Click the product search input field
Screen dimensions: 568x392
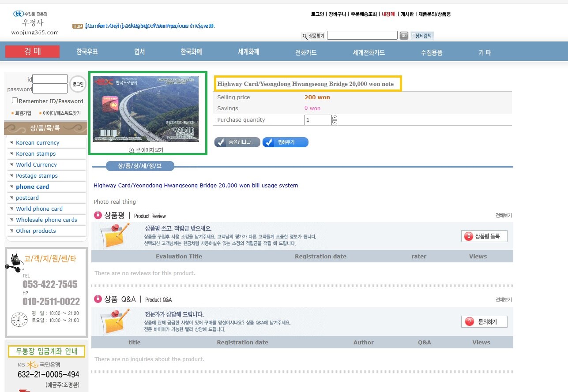(x=362, y=36)
